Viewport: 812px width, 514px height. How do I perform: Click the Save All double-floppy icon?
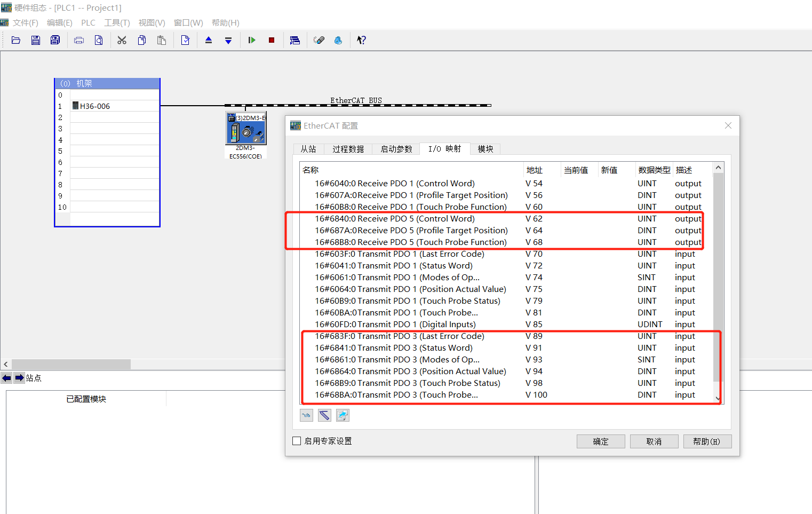(x=55, y=40)
